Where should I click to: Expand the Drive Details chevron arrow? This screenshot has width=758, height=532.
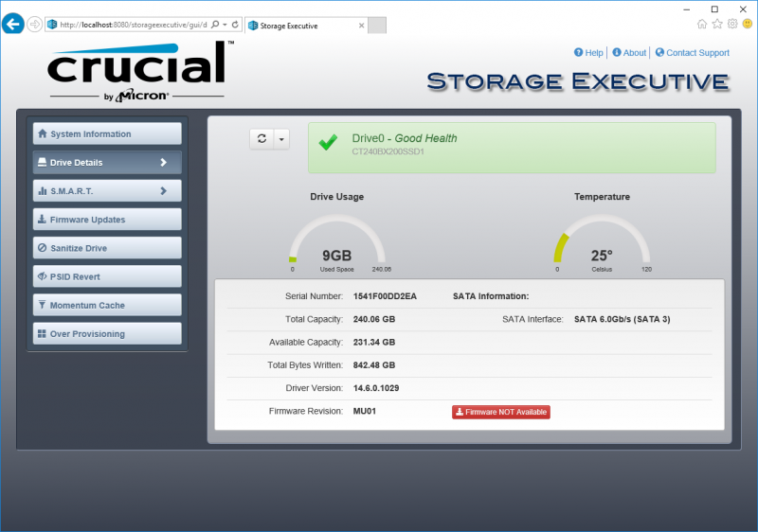point(163,162)
